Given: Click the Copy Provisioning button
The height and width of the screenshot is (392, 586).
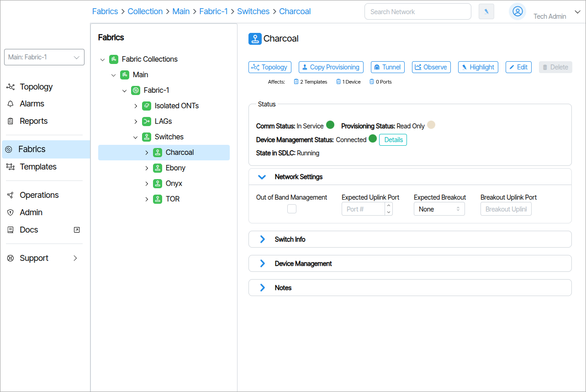Looking at the screenshot, I should [x=331, y=67].
